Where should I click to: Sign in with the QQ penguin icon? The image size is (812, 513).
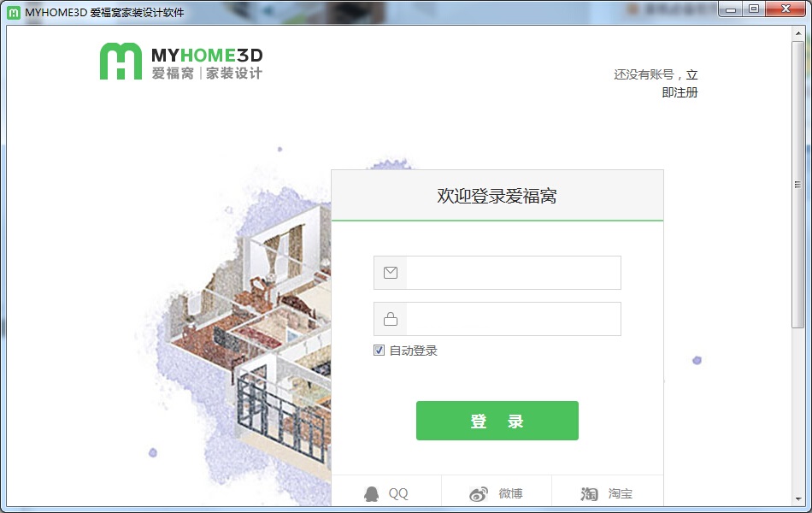(374, 493)
